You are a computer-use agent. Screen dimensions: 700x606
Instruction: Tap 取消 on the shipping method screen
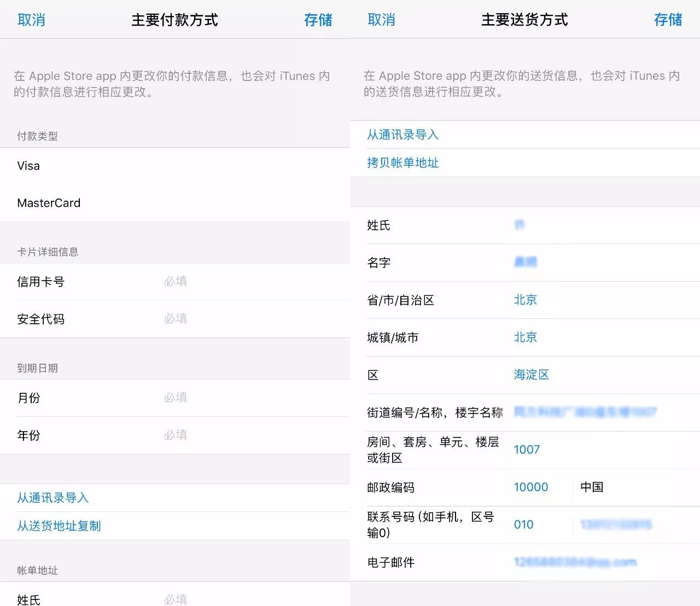coord(381,20)
